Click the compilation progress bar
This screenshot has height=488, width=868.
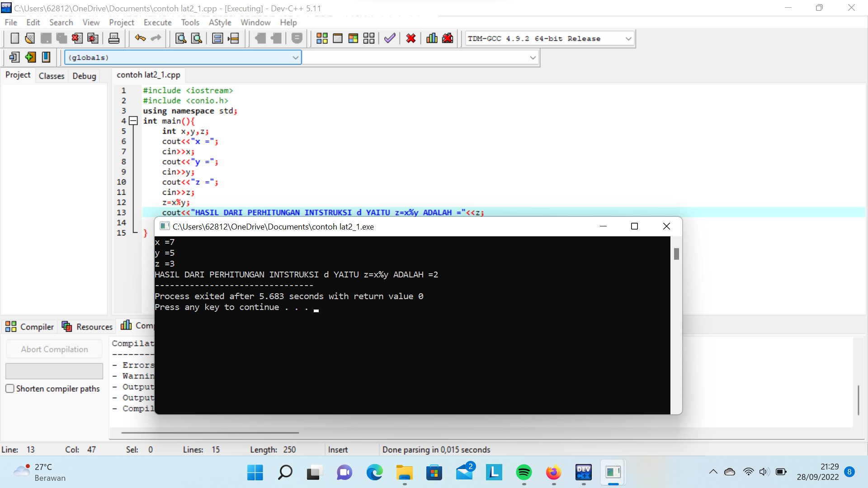(x=54, y=371)
